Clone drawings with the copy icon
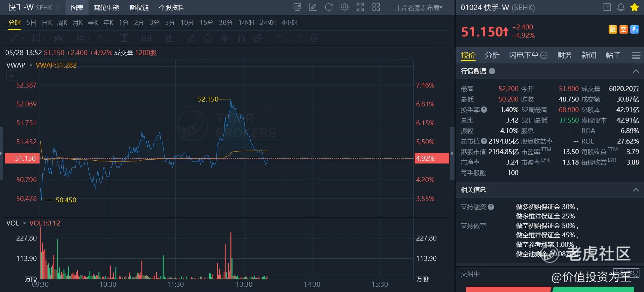Viewport: 644px width, 292px height. 258,38
